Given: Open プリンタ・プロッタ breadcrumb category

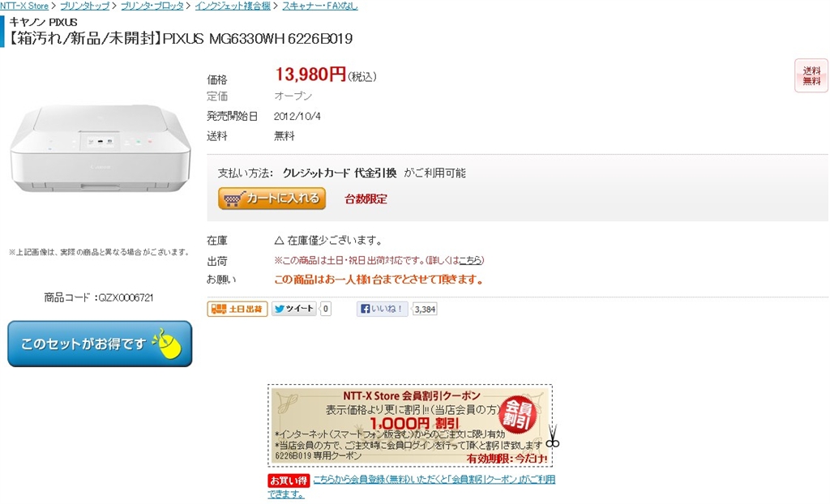Looking at the screenshot, I should coord(152,6).
